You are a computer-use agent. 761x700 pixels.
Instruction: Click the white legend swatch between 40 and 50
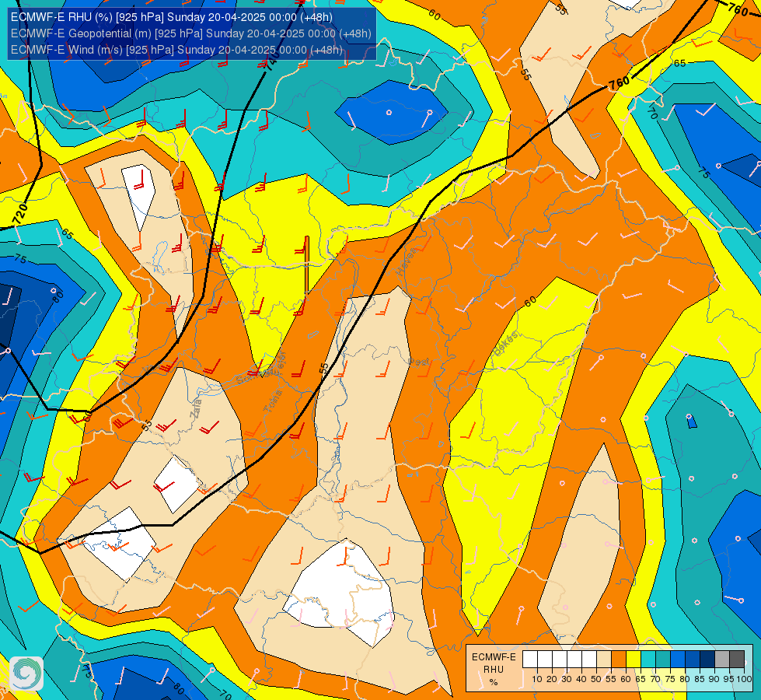589,660
